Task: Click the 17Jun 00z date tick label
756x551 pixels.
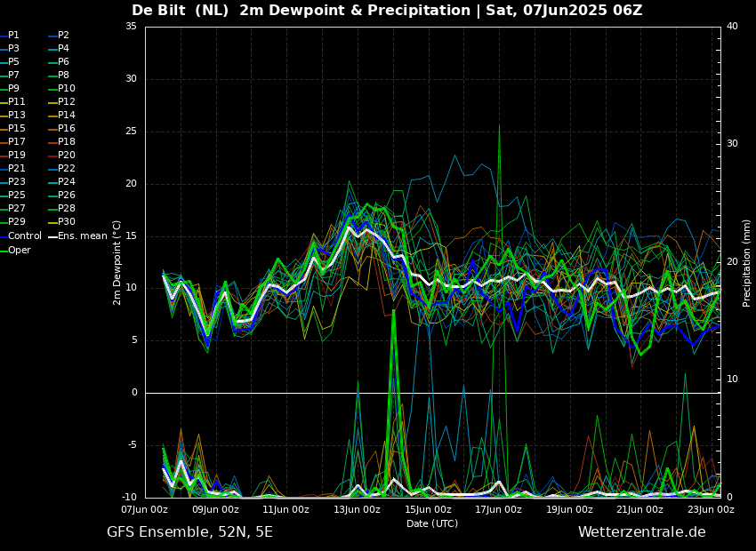Action: click(498, 510)
